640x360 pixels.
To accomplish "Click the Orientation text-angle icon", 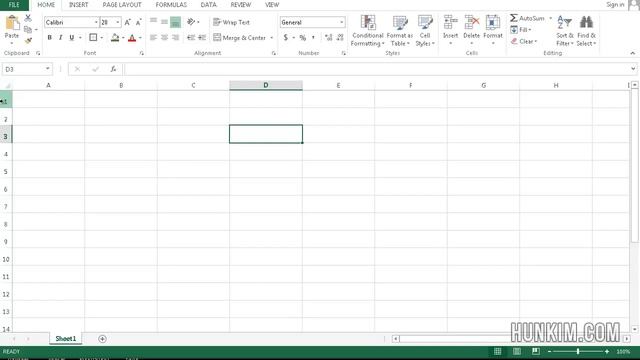I will coord(191,22).
